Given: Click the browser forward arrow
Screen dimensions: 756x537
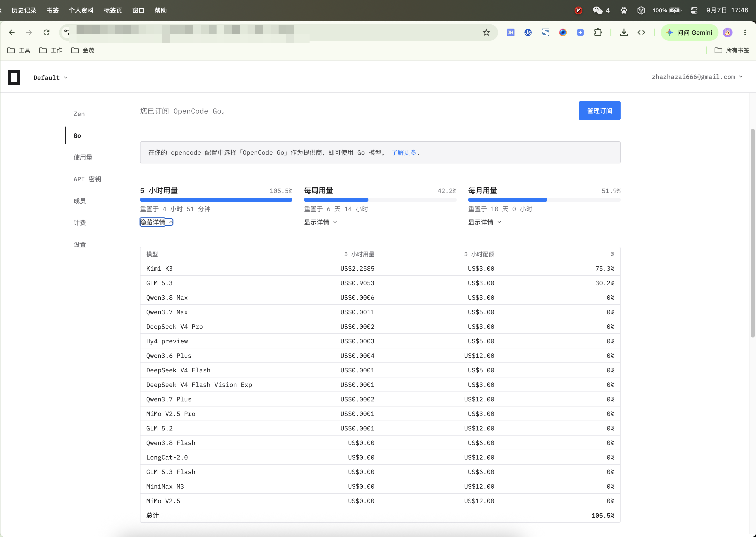Looking at the screenshot, I should pyautogui.click(x=29, y=32).
